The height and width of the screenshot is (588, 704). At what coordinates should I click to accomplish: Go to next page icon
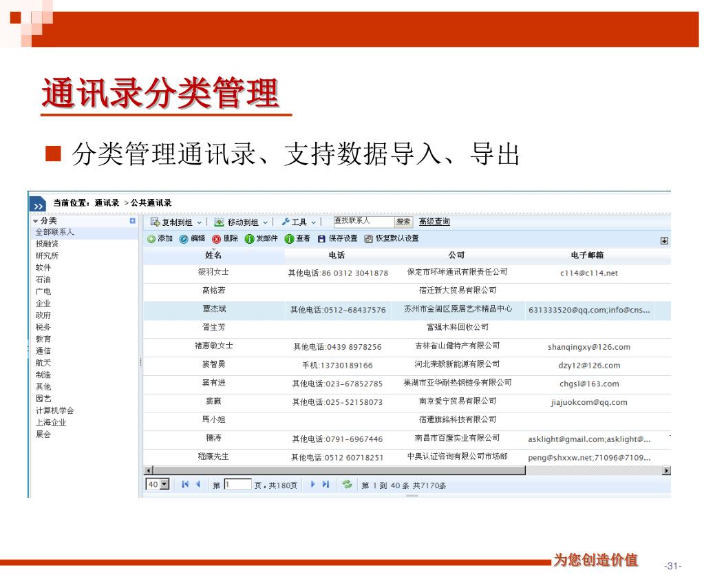pyautogui.click(x=312, y=484)
